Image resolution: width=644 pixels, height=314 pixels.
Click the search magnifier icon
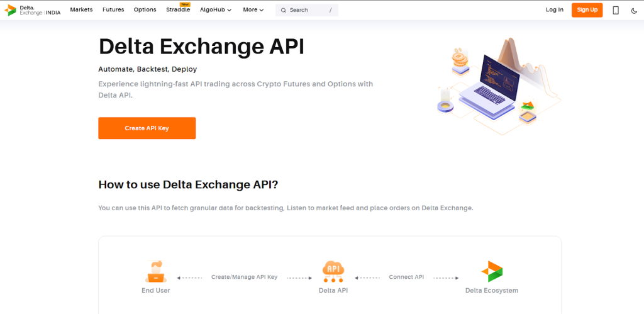[x=284, y=10]
